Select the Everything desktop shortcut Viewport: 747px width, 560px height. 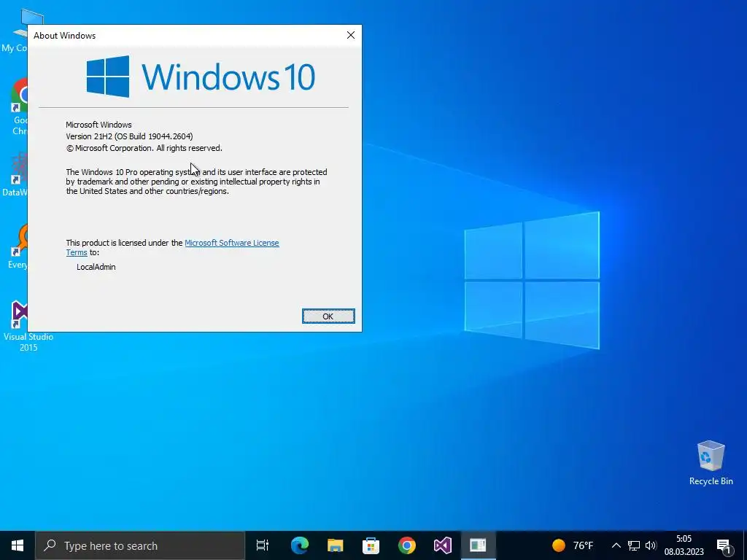(x=18, y=246)
